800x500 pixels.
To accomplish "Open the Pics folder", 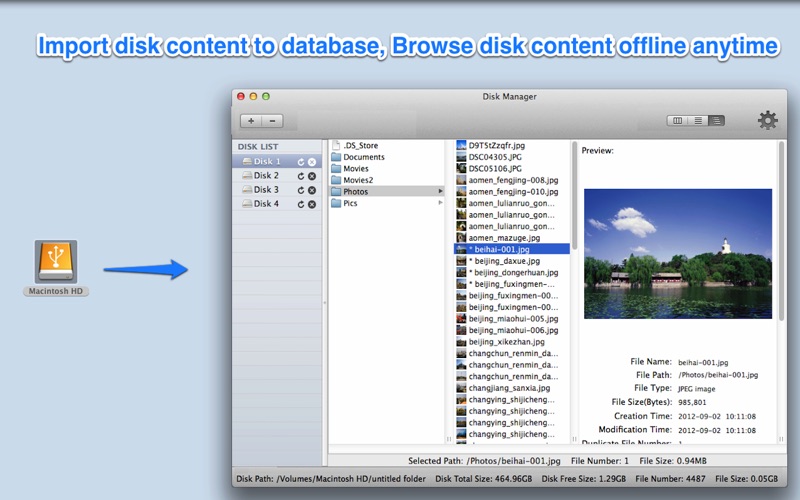I will [x=386, y=203].
